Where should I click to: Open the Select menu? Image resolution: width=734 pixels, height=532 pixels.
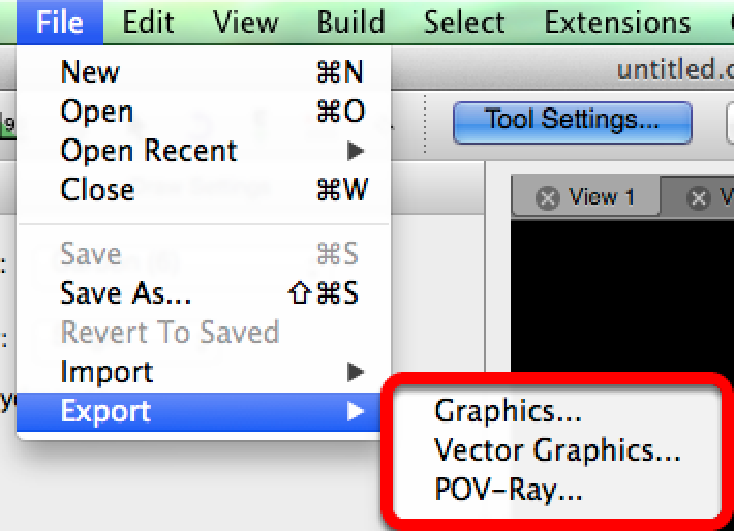464,22
